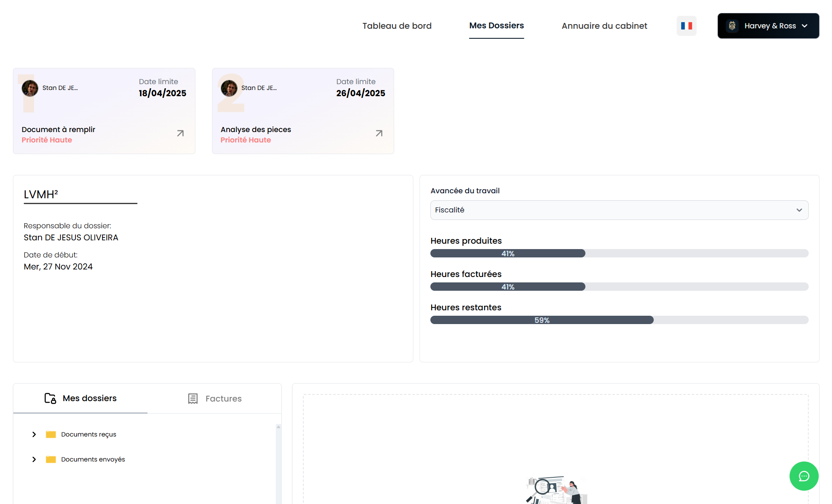Click the French flag language icon
Viewport: 832px width, 504px height.
coord(686,26)
